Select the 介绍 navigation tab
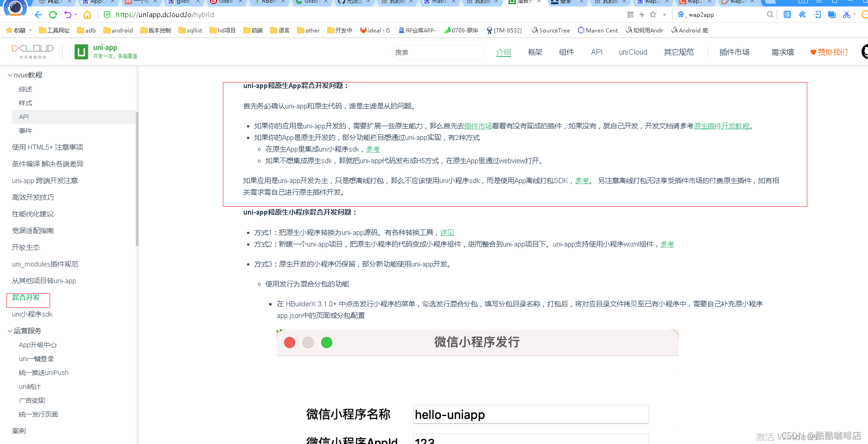Image resolution: width=868 pixels, height=444 pixels. pyautogui.click(x=503, y=52)
